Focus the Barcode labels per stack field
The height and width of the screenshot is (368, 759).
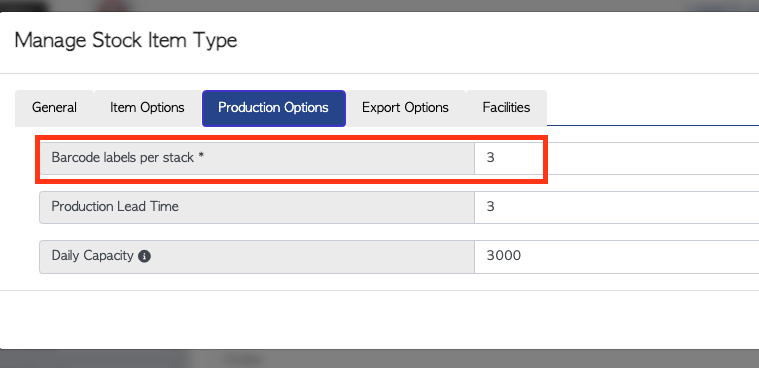click(616, 158)
